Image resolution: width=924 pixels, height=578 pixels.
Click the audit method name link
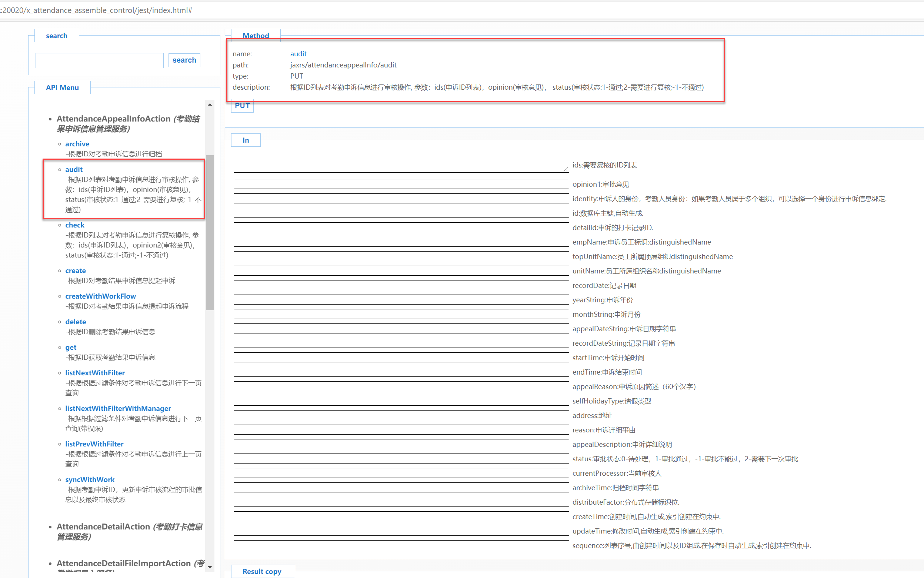[298, 54]
